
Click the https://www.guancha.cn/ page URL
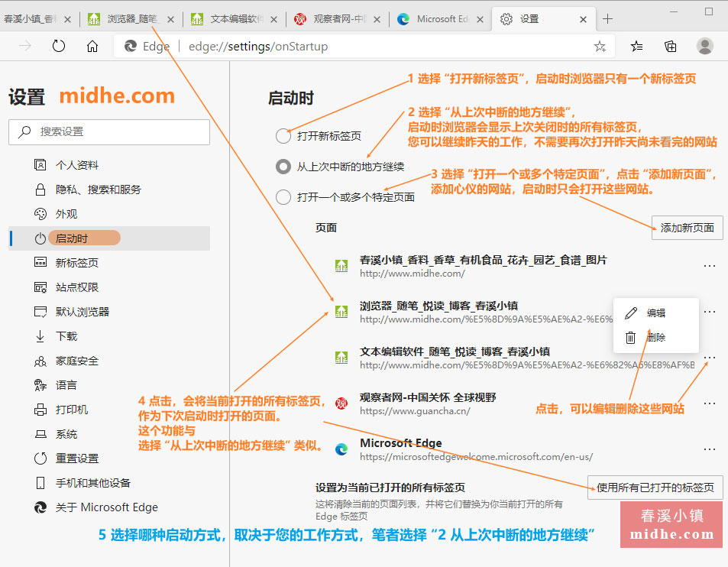(x=415, y=411)
